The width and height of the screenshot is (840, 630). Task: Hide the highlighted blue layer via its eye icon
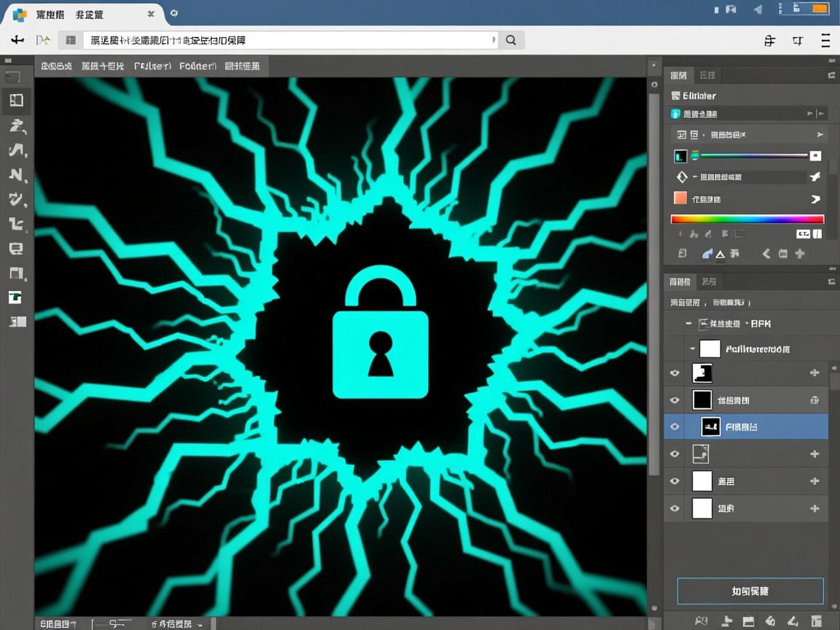[x=674, y=427]
